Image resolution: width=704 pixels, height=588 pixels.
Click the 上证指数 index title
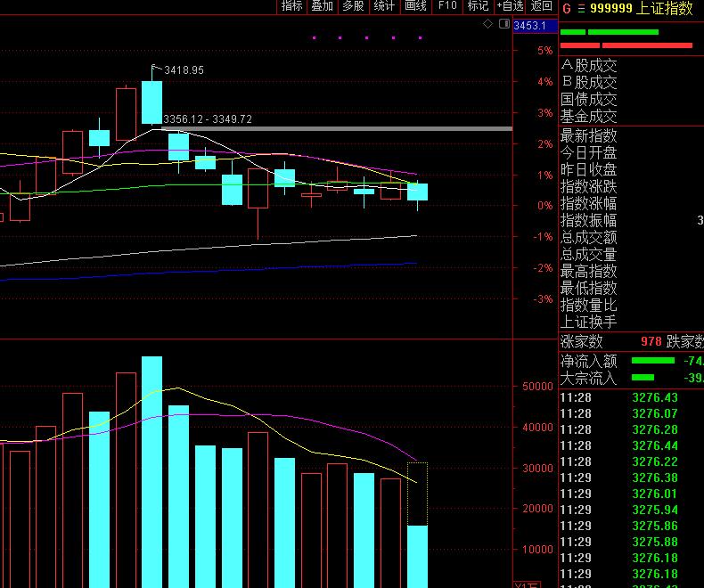click(667, 8)
